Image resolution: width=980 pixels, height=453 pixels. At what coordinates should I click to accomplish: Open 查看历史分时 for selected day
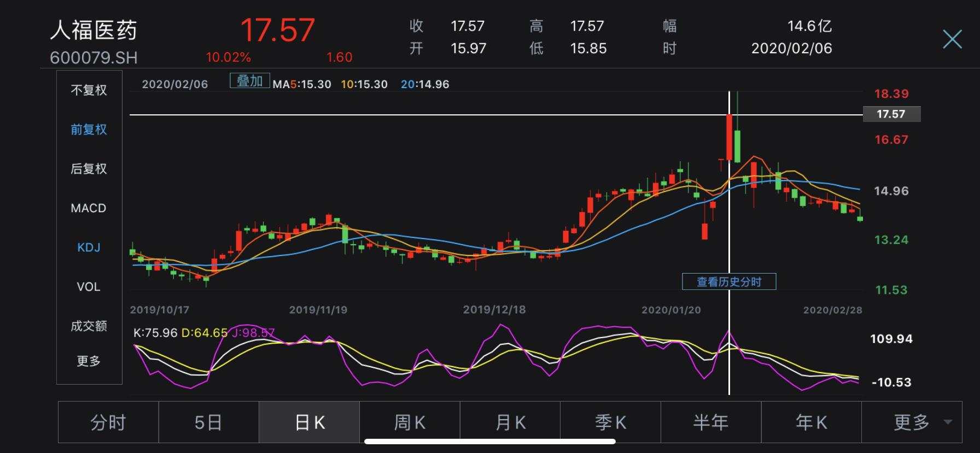pos(729,282)
